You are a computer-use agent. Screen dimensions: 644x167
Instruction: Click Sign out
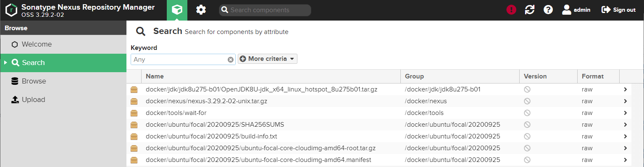[x=619, y=10]
